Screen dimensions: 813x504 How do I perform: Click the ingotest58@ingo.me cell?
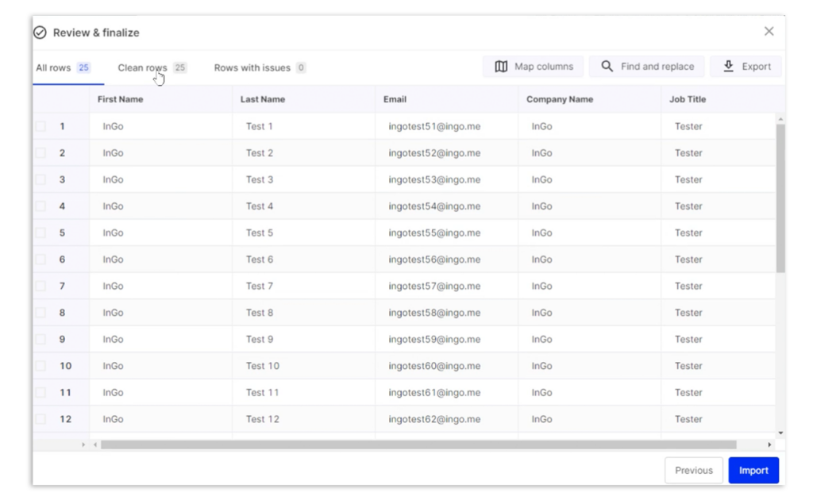446,313
